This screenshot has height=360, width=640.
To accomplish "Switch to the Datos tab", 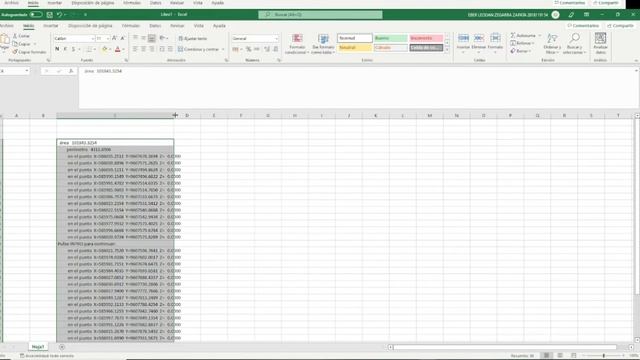I will click(155, 26).
